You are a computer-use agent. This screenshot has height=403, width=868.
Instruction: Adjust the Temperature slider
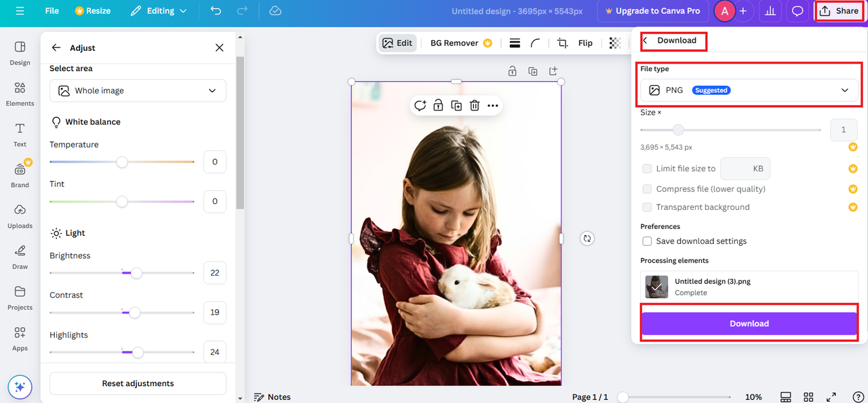click(x=122, y=162)
